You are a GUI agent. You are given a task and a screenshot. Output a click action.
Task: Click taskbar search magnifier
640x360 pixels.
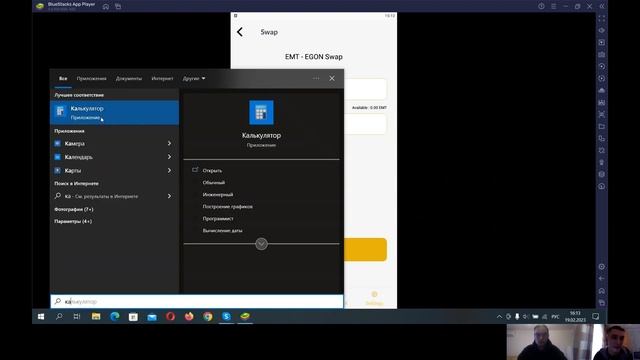pyautogui.click(x=59, y=316)
